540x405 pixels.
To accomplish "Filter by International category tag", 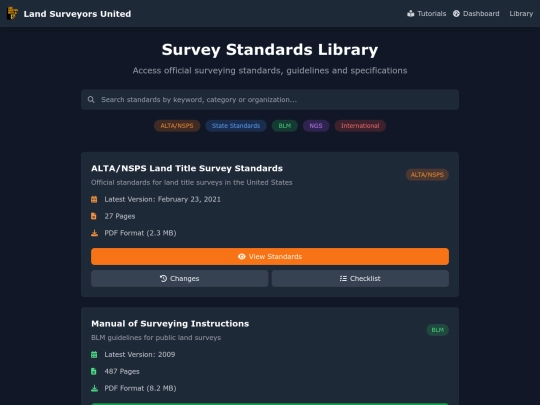I will [x=360, y=126].
